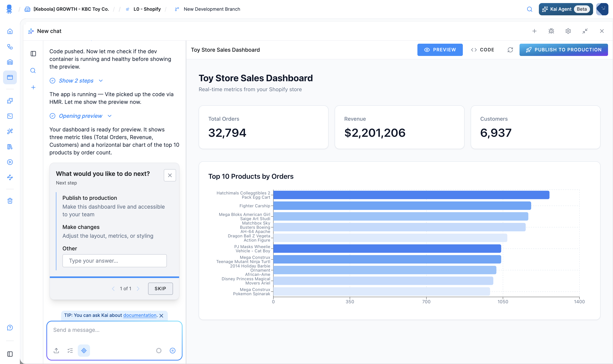This screenshot has width=613, height=364.
Task: Switch to the PREVIEW tab
Action: [x=440, y=50]
